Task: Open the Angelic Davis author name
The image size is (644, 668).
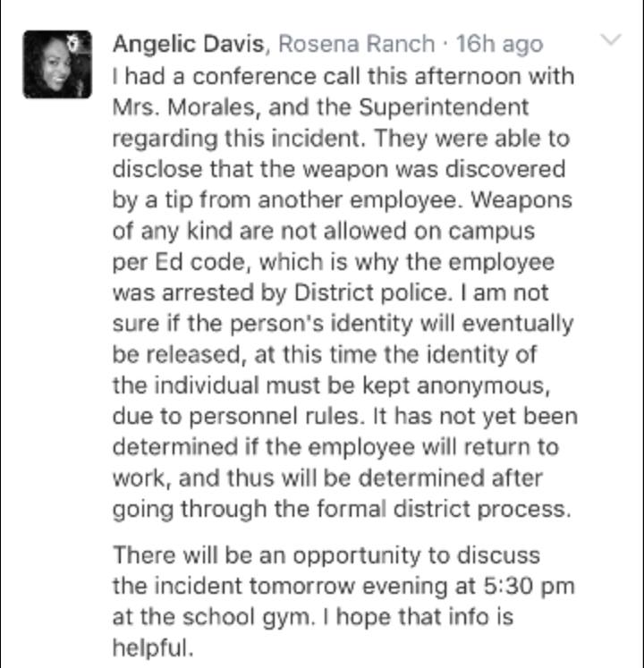Action: [x=190, y=44]
